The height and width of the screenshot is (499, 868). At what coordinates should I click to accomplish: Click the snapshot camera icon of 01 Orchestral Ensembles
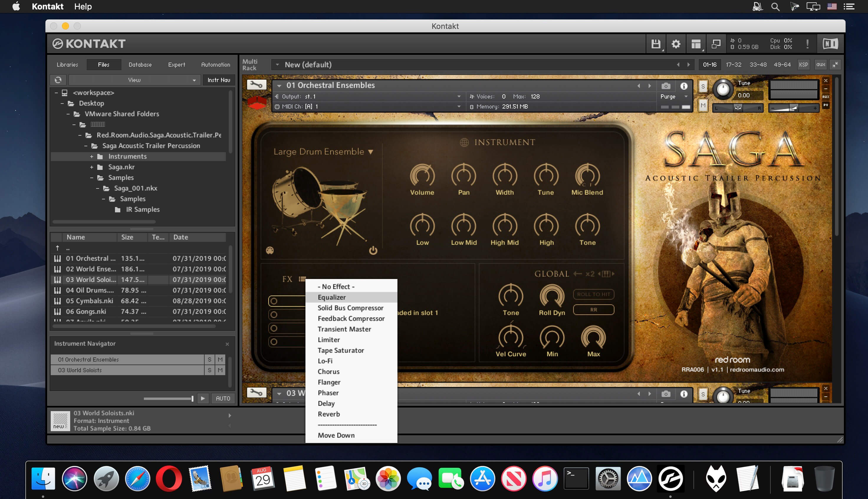[666, 86]
